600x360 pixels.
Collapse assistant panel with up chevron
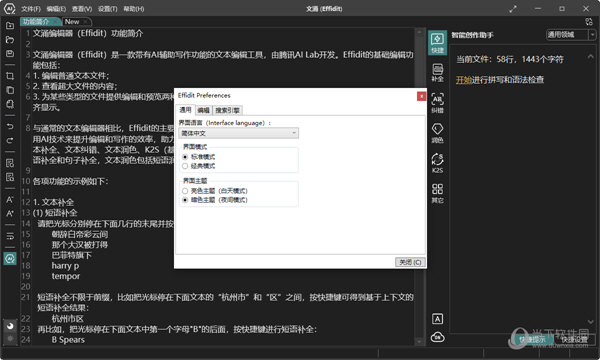pos(590,56)
